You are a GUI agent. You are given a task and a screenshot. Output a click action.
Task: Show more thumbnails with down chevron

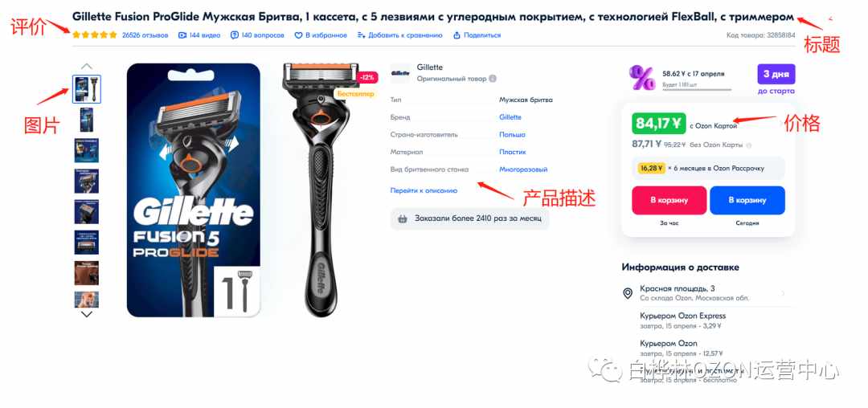tap(86, 314)
